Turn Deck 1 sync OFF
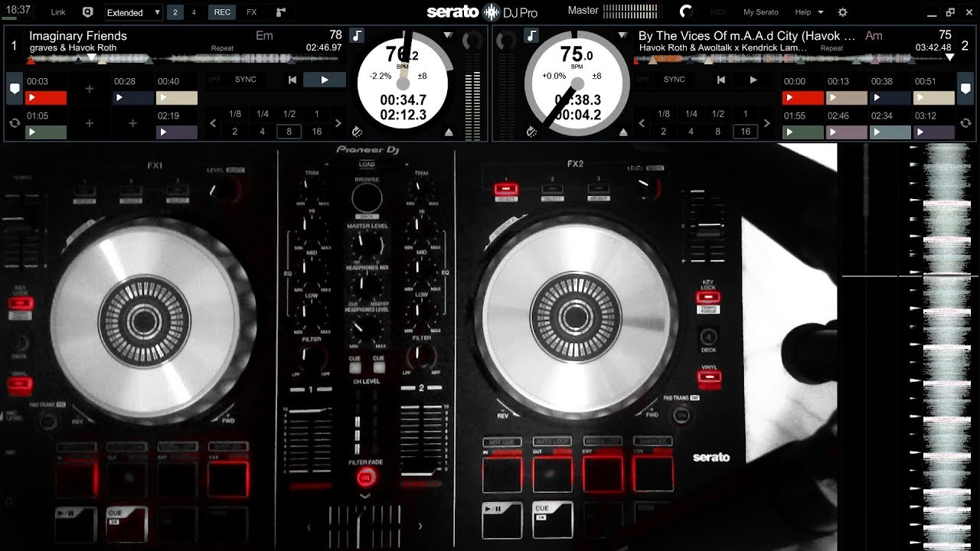Viewport: 980px width, 551px height. [214, 80]
